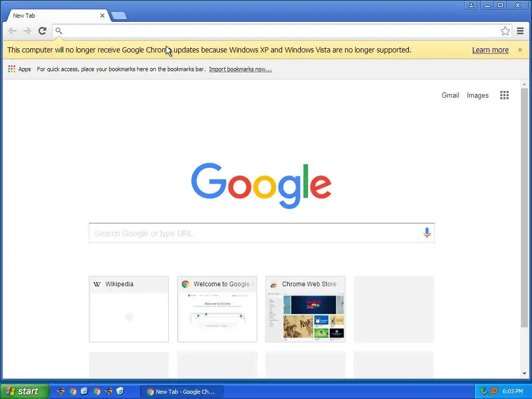
Task: Go forward using the forward arrow
Action: (27, 31)
